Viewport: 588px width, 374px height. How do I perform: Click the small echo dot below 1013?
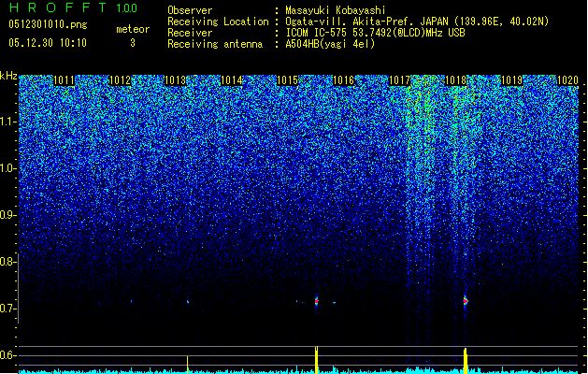coord(188,302)
